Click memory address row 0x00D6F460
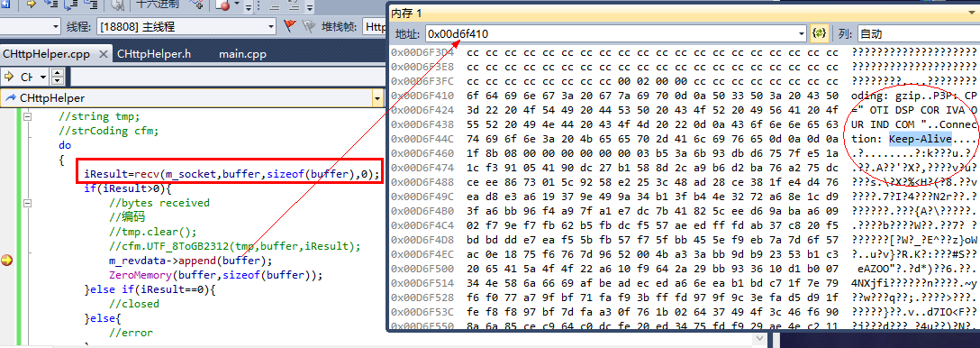The image size is (980, 348). pos(422,153)
